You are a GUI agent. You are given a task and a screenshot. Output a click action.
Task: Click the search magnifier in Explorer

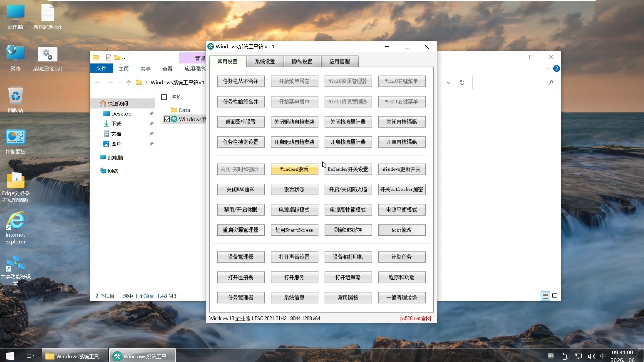coord(551,83)
